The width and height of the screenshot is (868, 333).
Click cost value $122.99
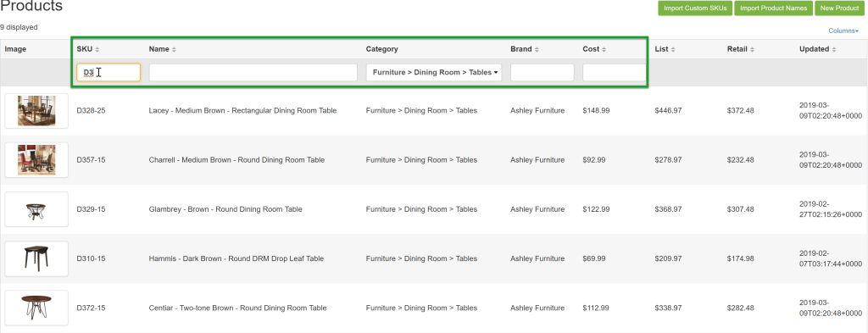[x=596, y=209]
